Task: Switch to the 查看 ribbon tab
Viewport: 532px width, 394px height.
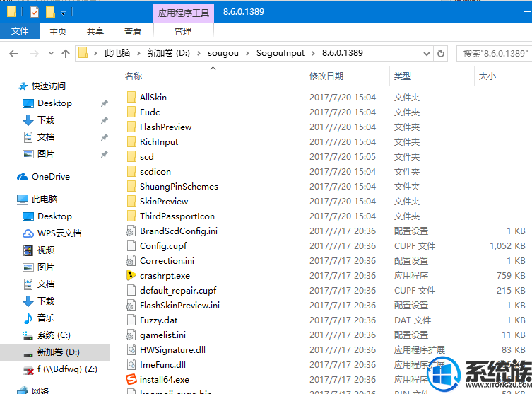Action: tap(133, 32)
